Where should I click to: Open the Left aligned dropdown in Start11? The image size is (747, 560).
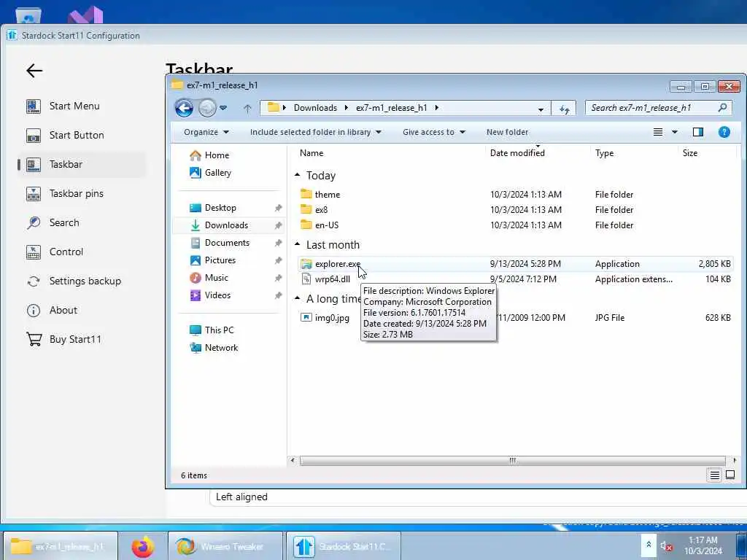(478, 497)
